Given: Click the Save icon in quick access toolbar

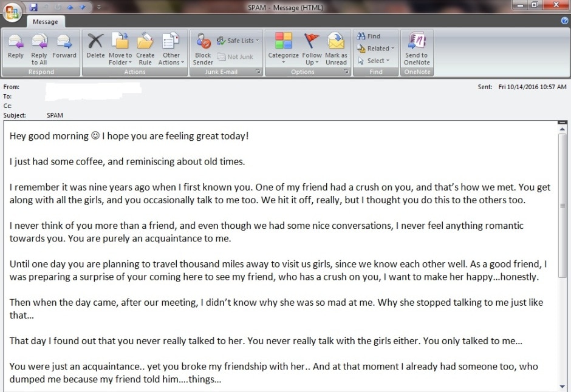Looking at the screenshot, I should [33, 7].
